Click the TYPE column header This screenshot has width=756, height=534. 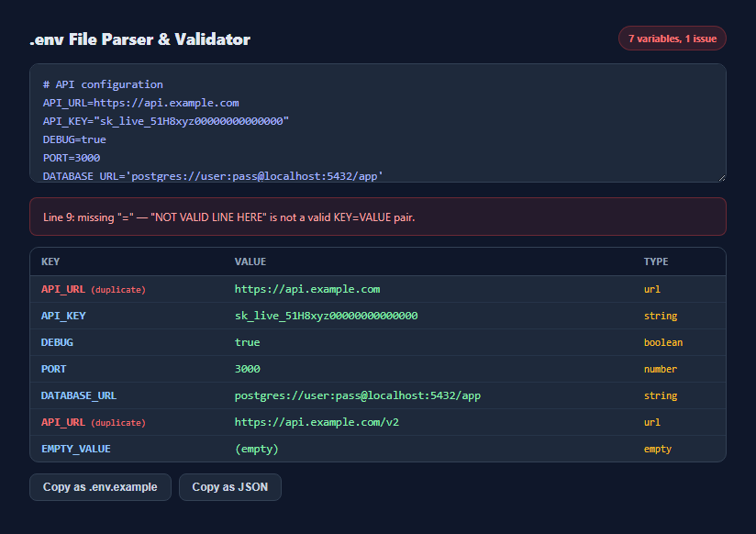pyautogui.click(x=656, y=261)
